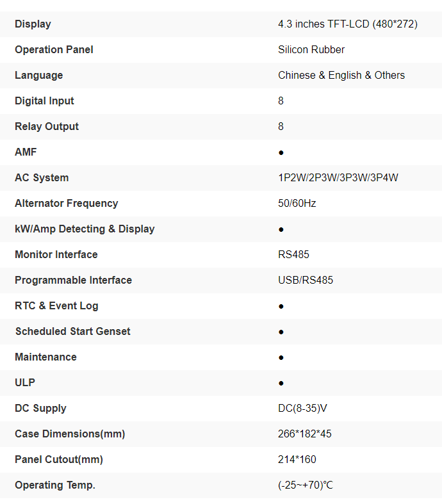Click the Panel Cutout(mm) label

(58, 460)
